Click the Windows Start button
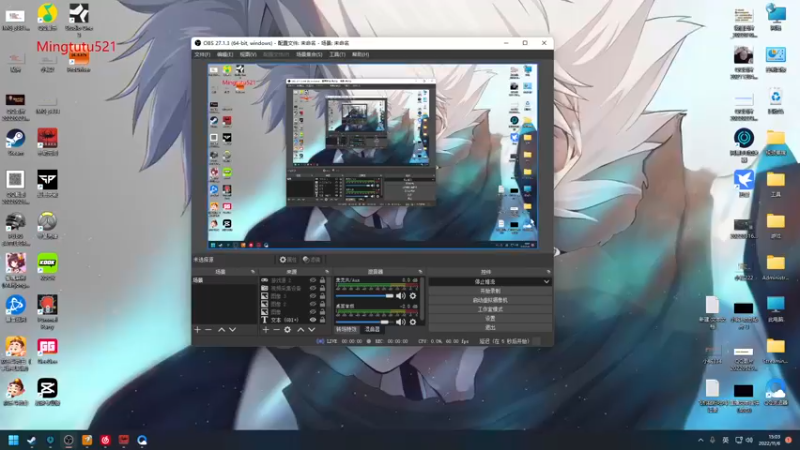This screenshot has width=800, height=450. 13,440
